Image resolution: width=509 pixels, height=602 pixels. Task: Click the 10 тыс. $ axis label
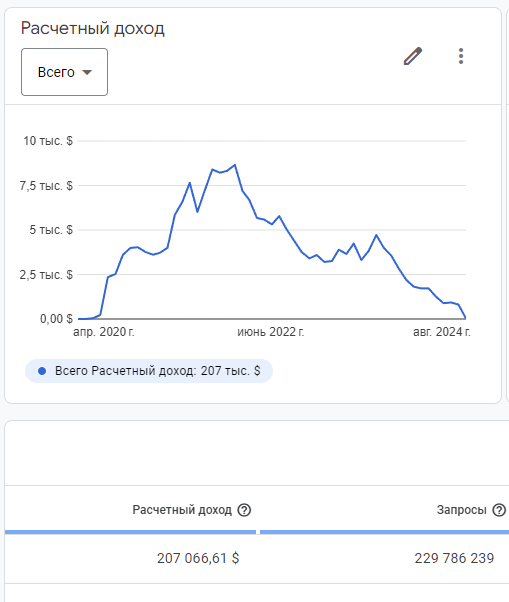click(48, 141)
